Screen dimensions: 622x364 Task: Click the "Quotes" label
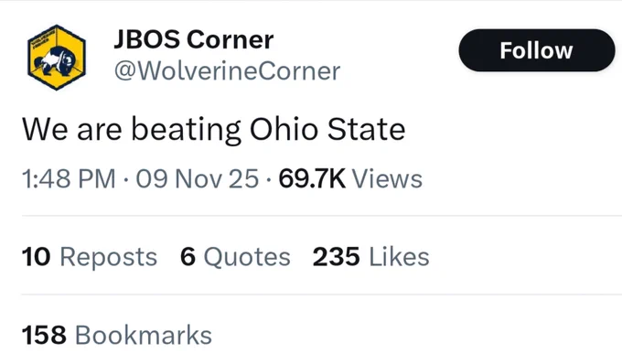point(247,257)
